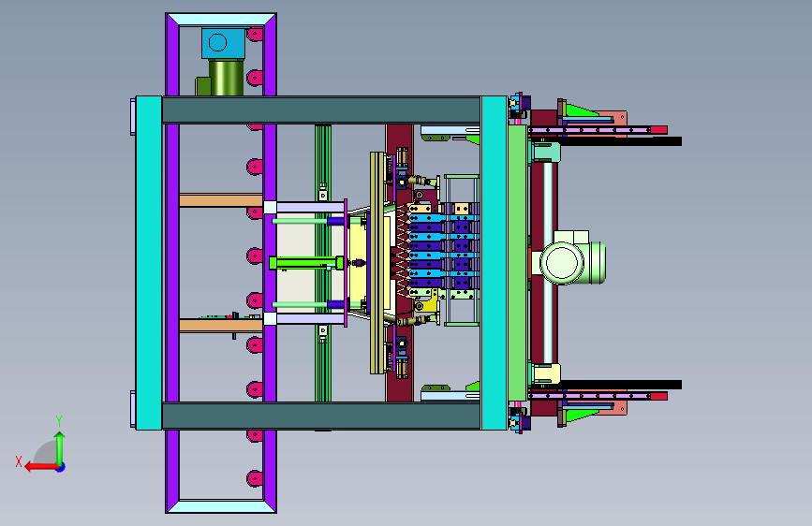This screenshot has height=526, width=812.
Task: Select the upper dark teal horizontal beam
Action: [321, 110]
